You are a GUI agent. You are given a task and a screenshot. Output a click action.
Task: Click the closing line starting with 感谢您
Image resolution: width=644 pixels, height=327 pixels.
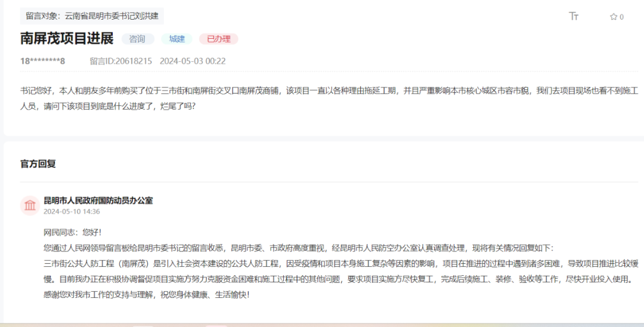[146, 294]
